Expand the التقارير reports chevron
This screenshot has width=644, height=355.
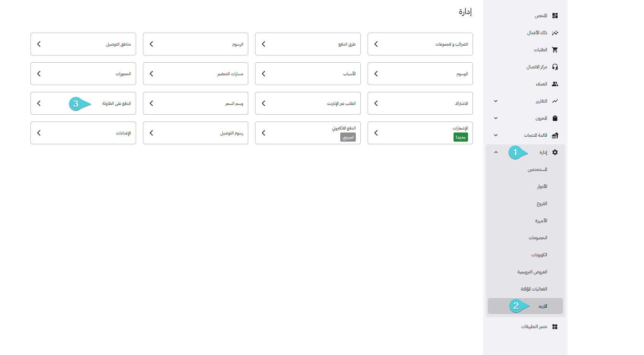496,101
